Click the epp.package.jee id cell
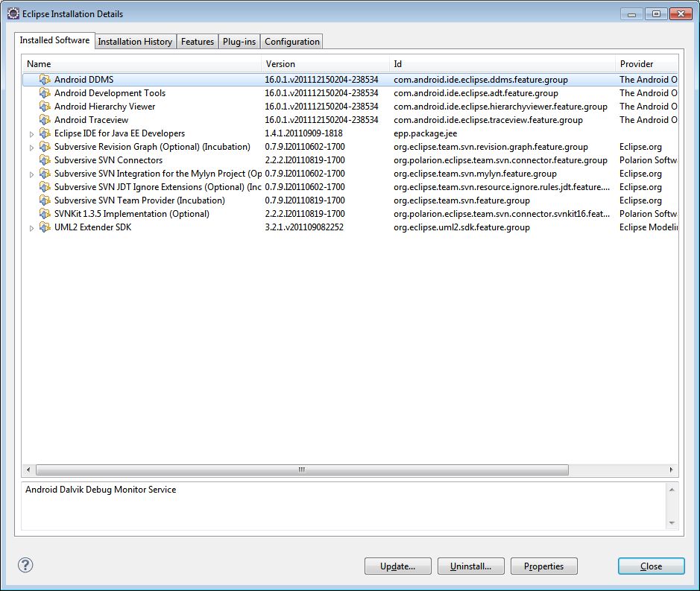700x591 pixels. 426,133
